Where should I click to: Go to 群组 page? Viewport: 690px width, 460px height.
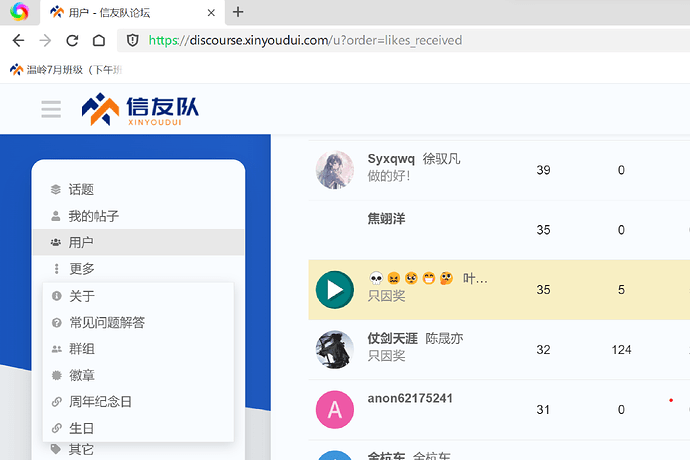138,349
